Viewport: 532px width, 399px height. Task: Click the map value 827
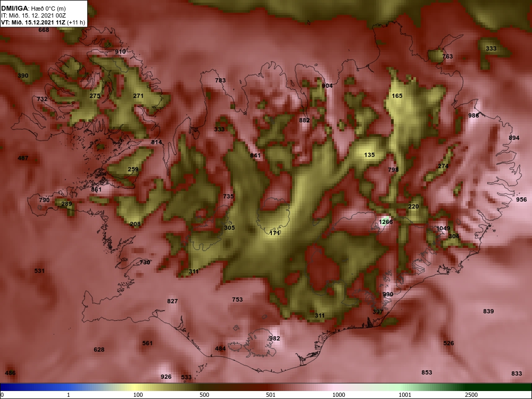[x=172, y=301]
